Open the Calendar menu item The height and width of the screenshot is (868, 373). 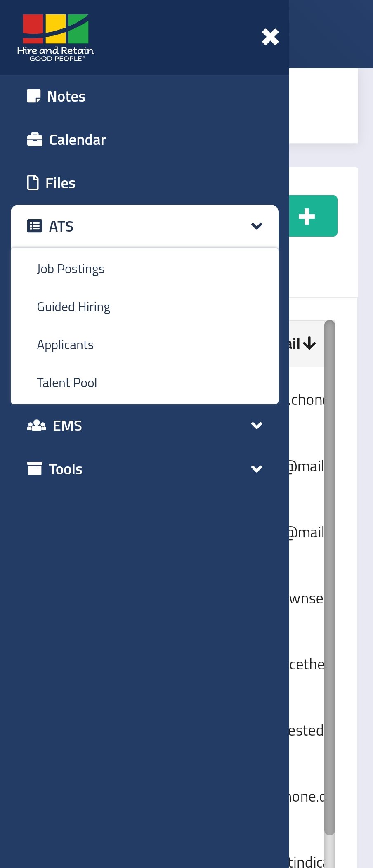(x=77, y=140)
